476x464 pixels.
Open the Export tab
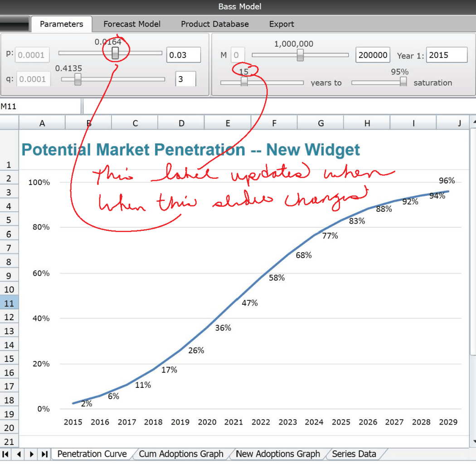click(x=282, y=24)
